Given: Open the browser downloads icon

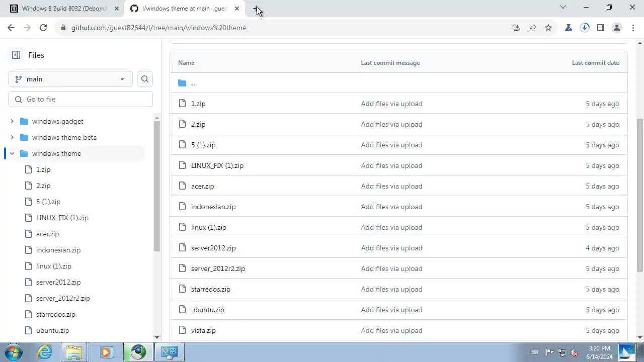Looking at the screenshot, I should (x=585, y=28).
